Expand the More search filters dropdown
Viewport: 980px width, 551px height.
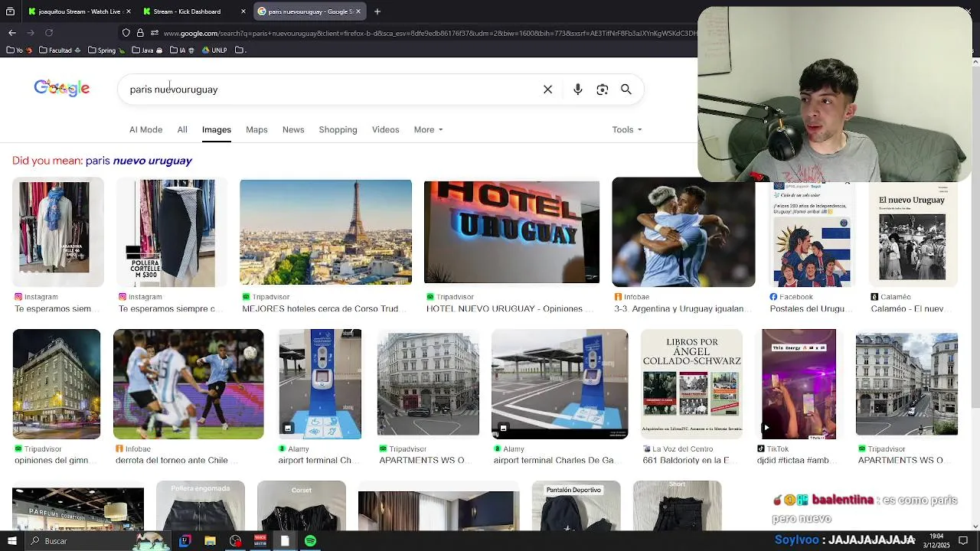[x=429, y=129]
